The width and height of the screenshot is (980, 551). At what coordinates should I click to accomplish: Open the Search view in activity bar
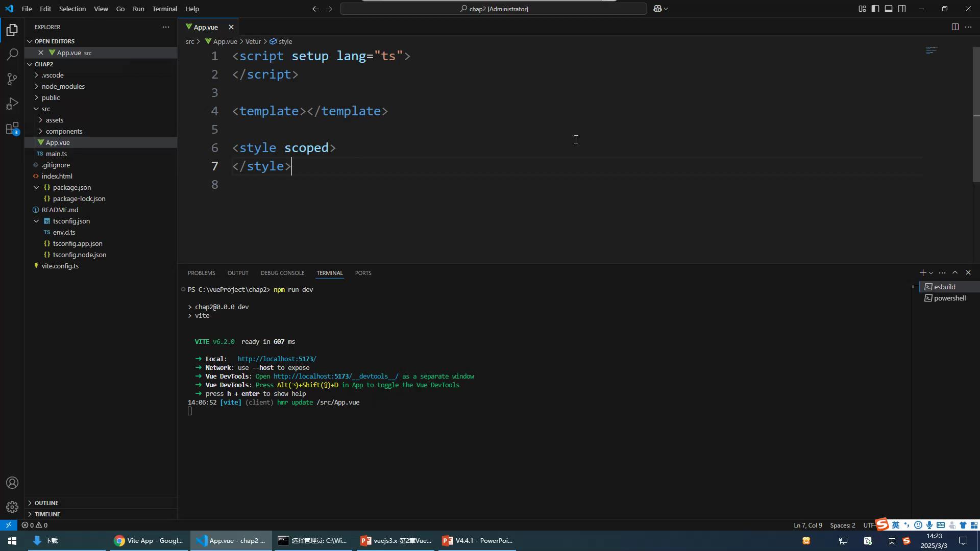[12, 54]
